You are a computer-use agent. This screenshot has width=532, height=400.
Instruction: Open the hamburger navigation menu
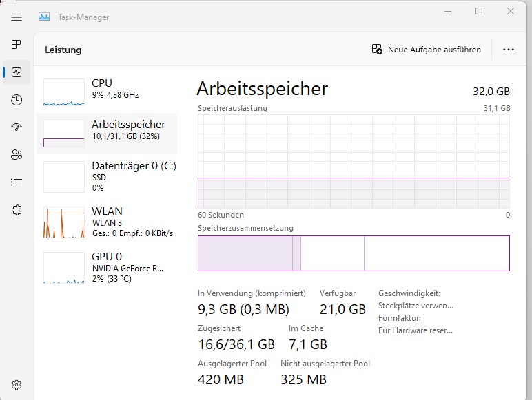click(17, 17)
